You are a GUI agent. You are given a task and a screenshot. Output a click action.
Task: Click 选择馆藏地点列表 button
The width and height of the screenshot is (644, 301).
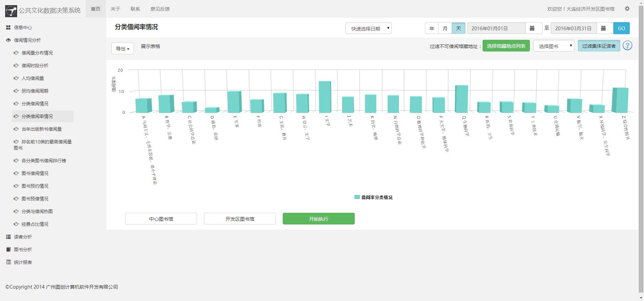click(506, 46)
